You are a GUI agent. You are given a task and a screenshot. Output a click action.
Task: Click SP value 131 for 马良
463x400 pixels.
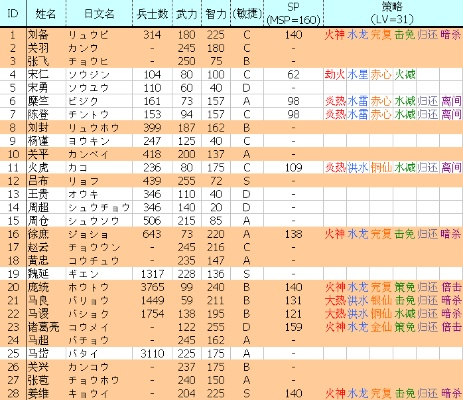click(x=293, y=301)
